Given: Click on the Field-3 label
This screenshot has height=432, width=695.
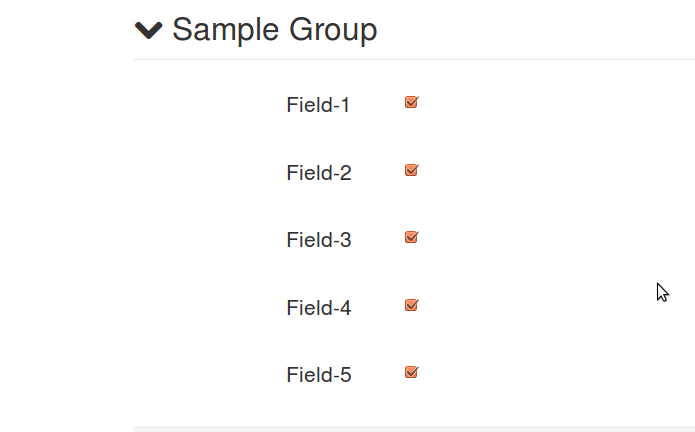Looking at the screenshot, I should pos(318,240).
